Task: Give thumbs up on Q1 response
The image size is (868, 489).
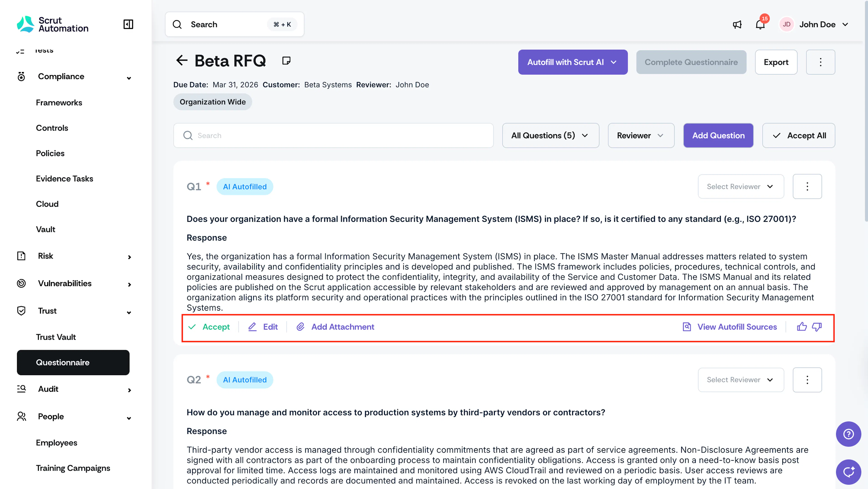Action: [x=802, y=327]
